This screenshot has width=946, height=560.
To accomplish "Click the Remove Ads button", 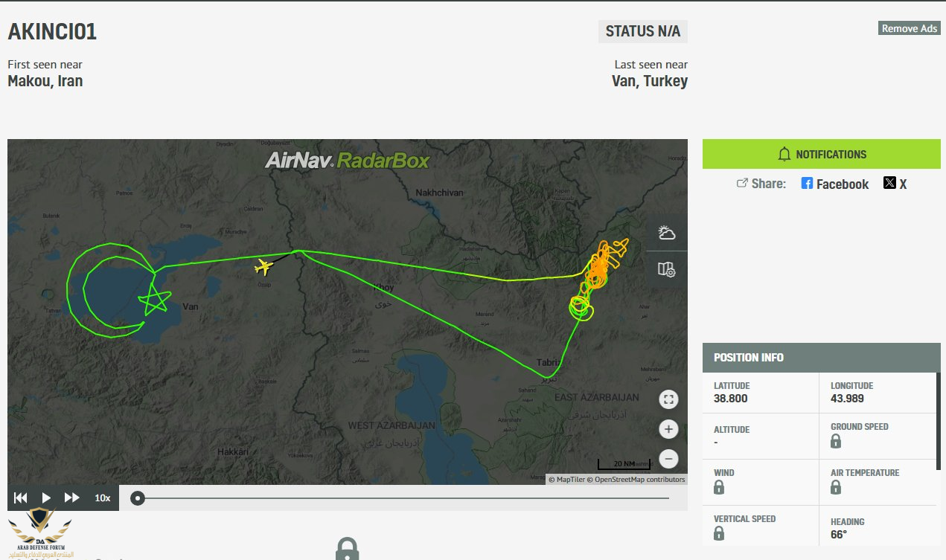I will (x=909, y=28).
